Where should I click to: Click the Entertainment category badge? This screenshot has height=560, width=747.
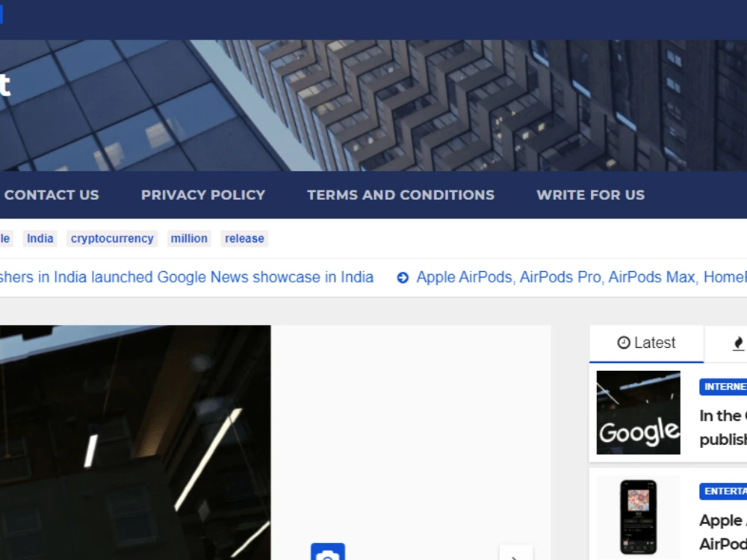723,491
